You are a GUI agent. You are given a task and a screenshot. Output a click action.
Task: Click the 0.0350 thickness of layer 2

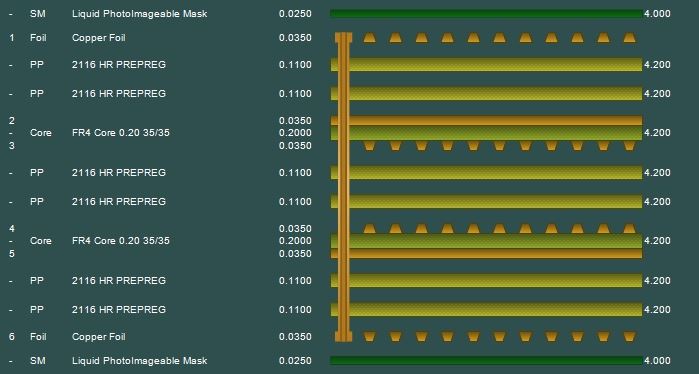click(295, 120)
